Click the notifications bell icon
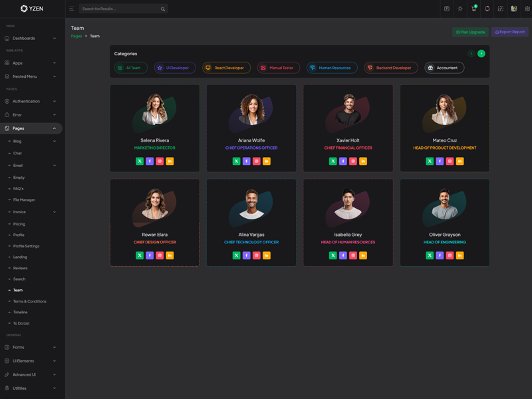The image size is (532, 399). pyautogui.click(x=487, y=9)
